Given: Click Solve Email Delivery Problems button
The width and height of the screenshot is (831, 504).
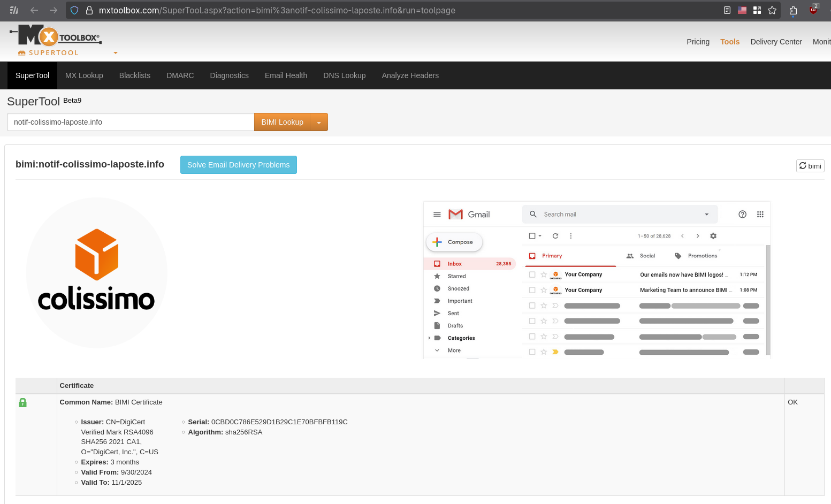Looking at the screenshot, I should click(x=239, y=165).
